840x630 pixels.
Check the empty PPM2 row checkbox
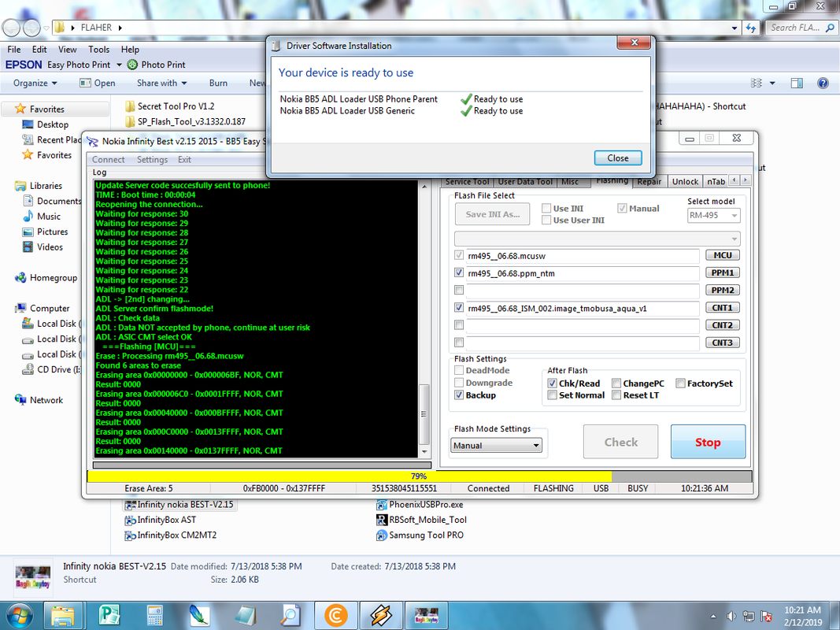click(x=458, y=290)
